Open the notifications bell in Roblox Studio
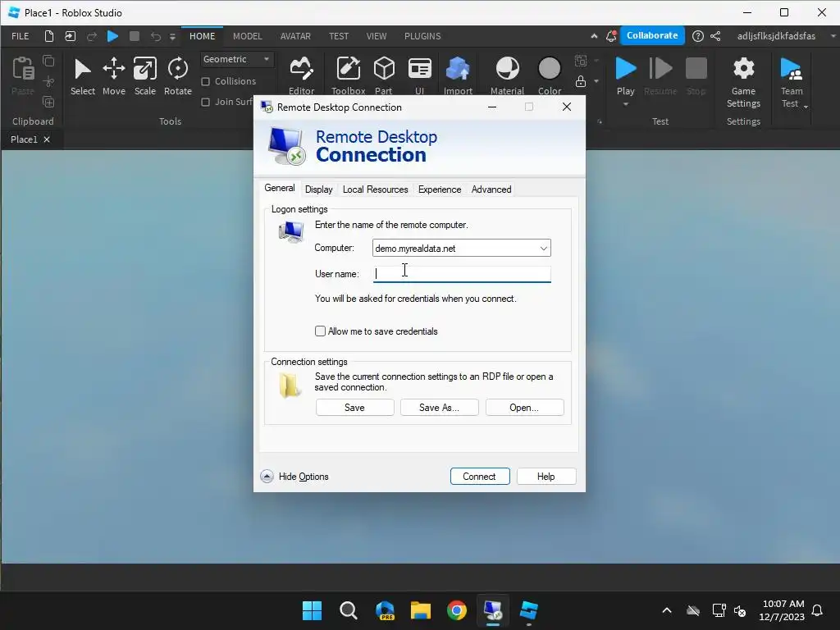Image resolution: width=840 pixels, height=630 pixels. click(x=610, y=36)
